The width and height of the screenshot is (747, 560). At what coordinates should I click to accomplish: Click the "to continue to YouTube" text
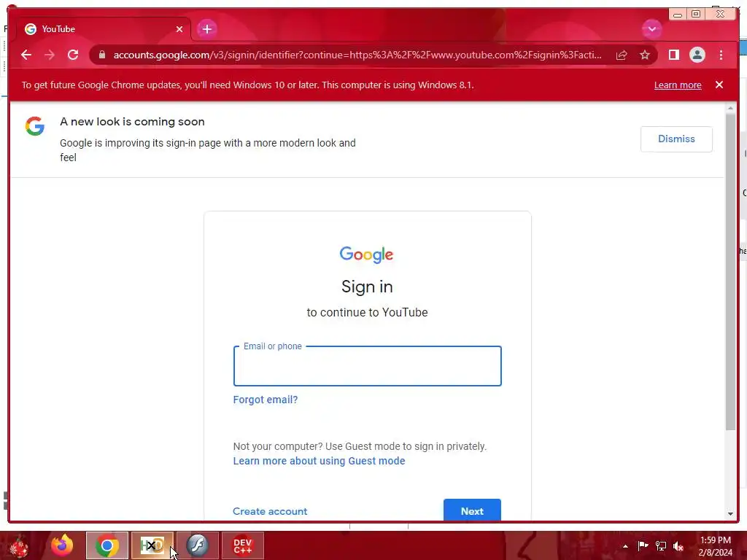pos(368,312)
